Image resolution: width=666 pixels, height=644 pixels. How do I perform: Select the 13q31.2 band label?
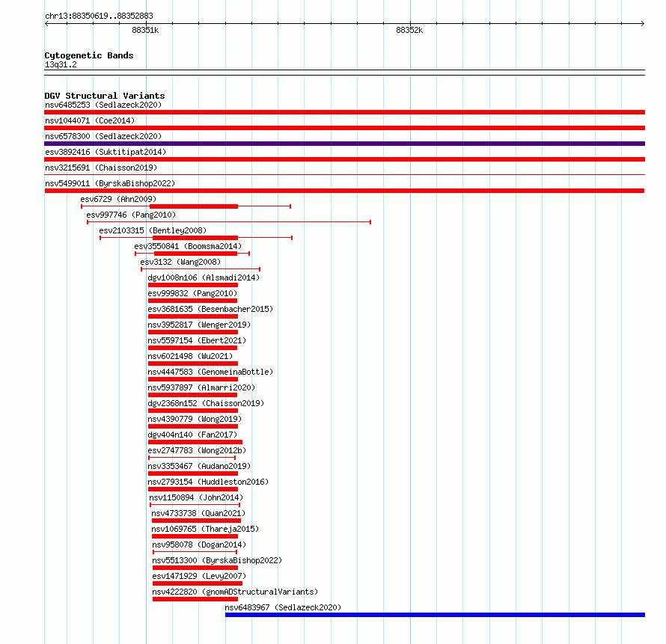point(61,64)
